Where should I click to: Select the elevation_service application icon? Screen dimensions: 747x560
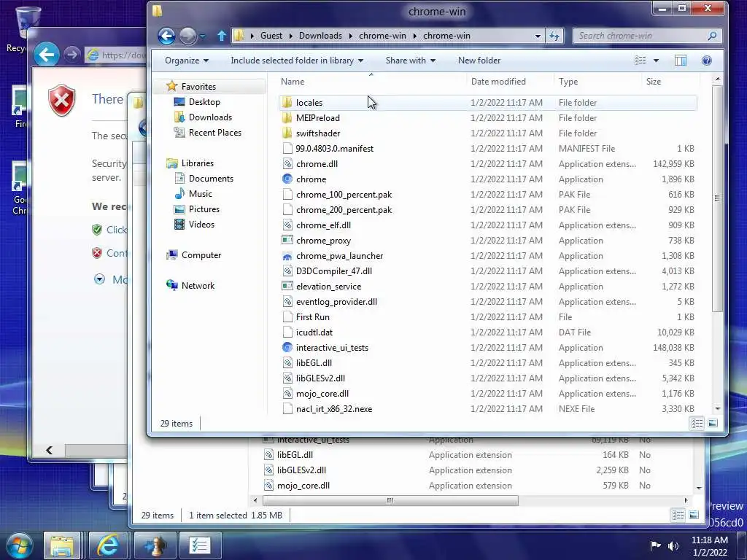click(287, 286)
